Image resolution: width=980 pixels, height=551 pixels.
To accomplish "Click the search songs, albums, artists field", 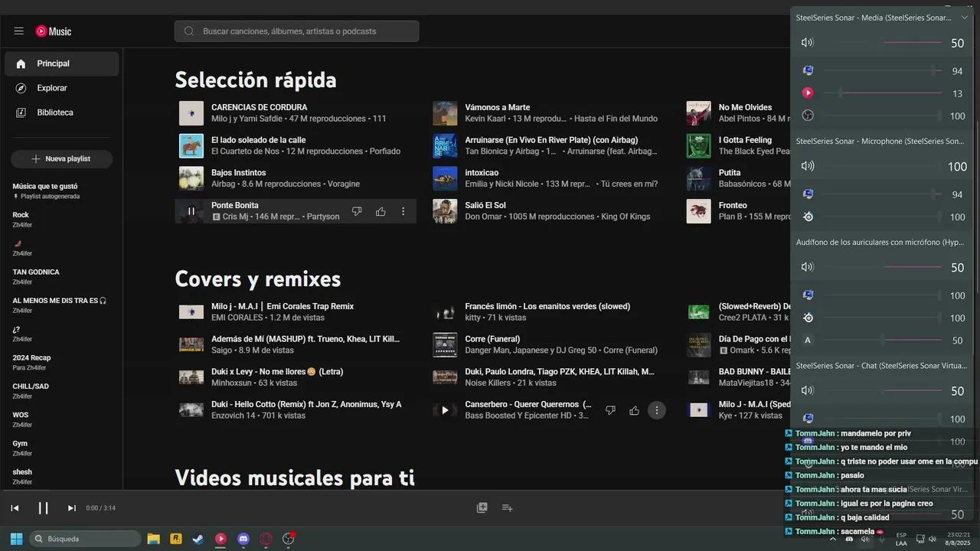I will point(297,31).
